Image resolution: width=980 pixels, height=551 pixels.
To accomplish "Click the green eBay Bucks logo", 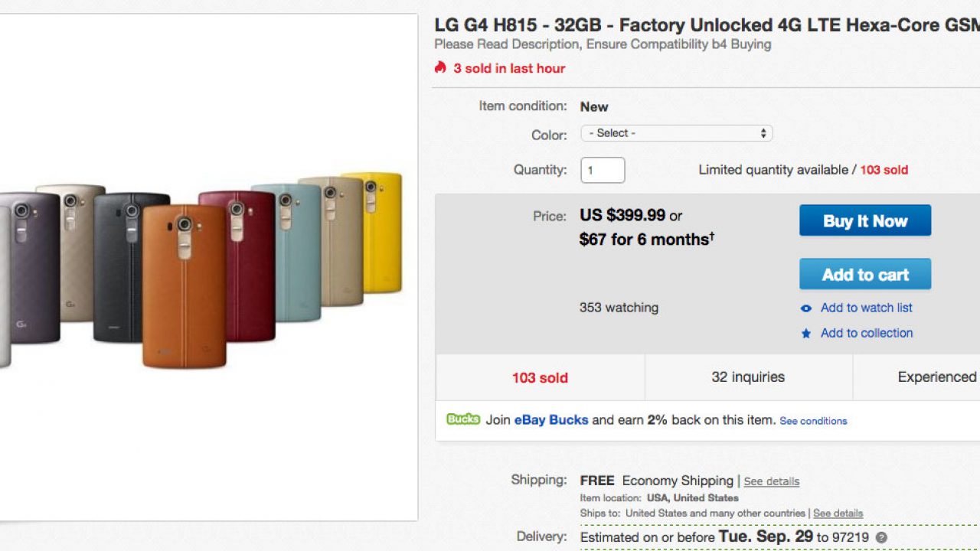I will point(463,419).
